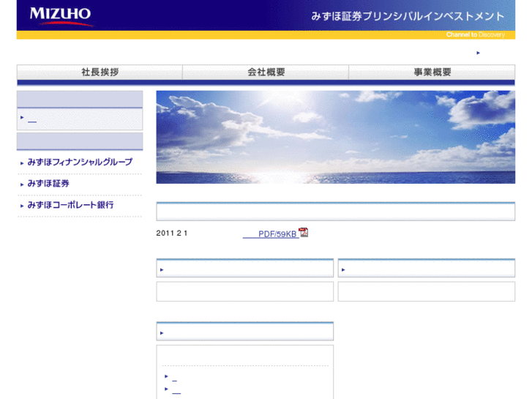This screenshot has width=532, height=399.
Task: Click the sky and ocean banner image
Action: pyautogui.click(x=336, y=137)
